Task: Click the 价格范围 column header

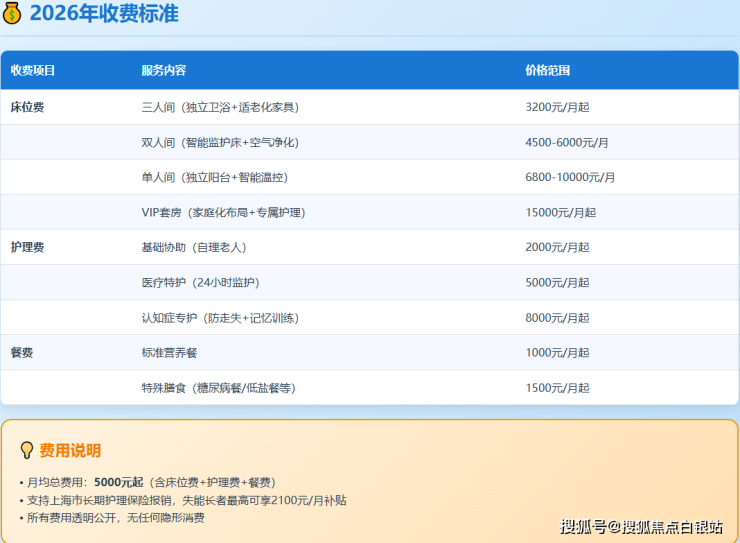Action: [547, 71]
